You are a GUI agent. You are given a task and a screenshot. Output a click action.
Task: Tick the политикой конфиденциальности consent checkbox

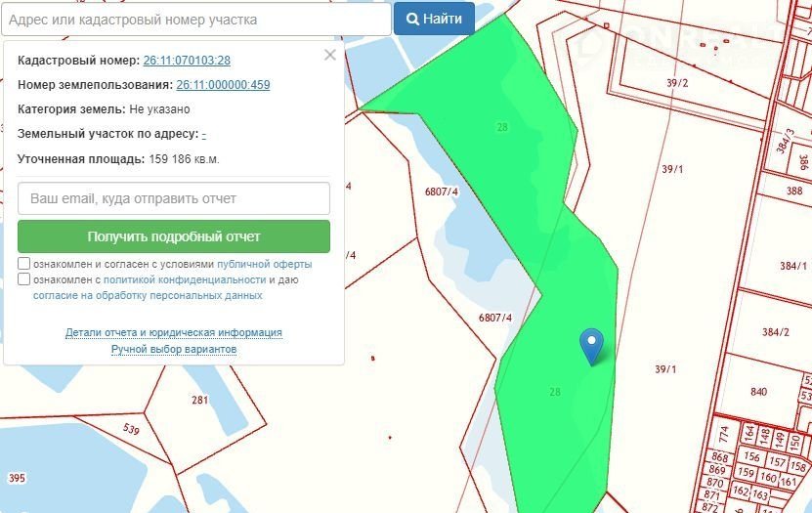click(23, 279)
